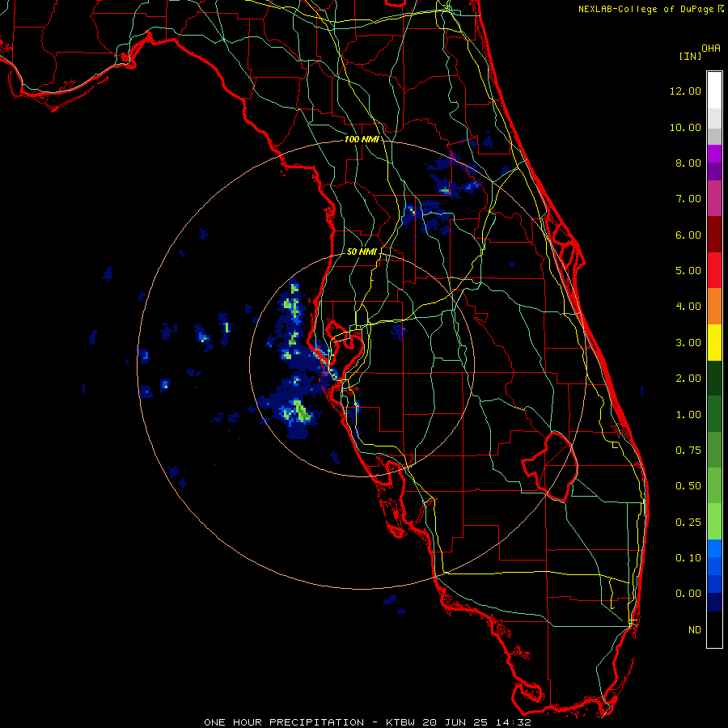Pick the black ND legend swatch
Image resolution: width=728 pixels, height=728 pixels.
[714, 629]
